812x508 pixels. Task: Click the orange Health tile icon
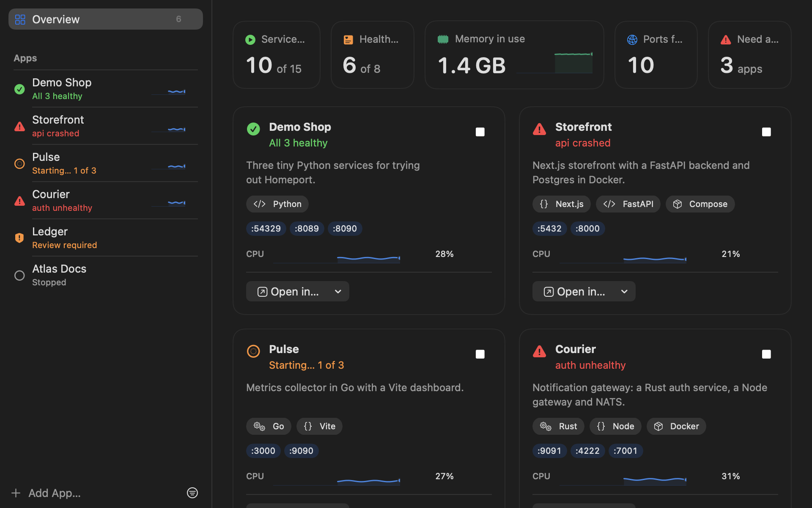coord(348,40)
